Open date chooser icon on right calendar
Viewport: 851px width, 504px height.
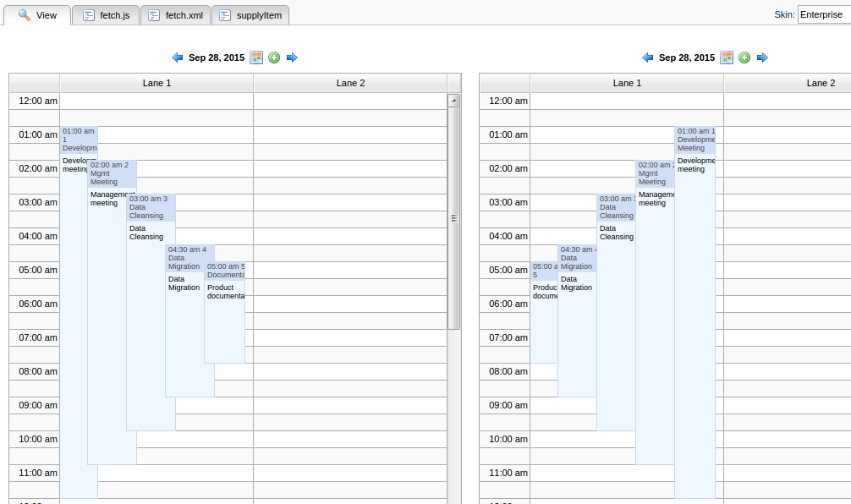(x=727, y=58)
